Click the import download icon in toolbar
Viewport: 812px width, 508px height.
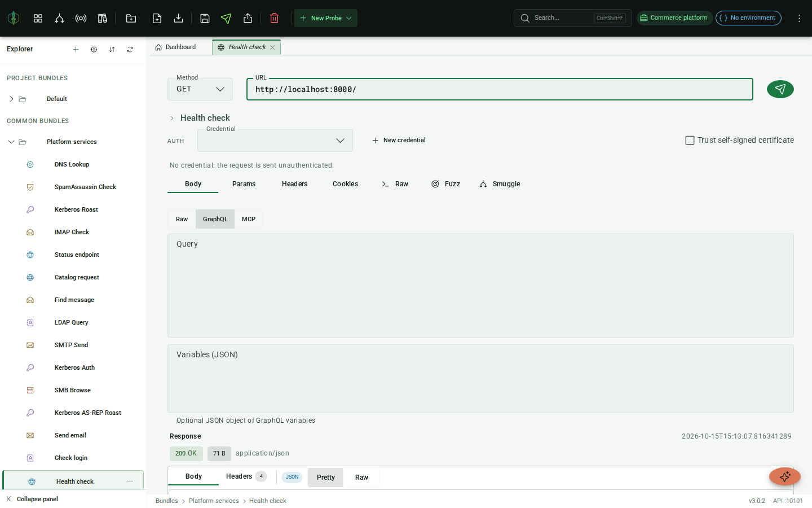click(x=178, y=18)
